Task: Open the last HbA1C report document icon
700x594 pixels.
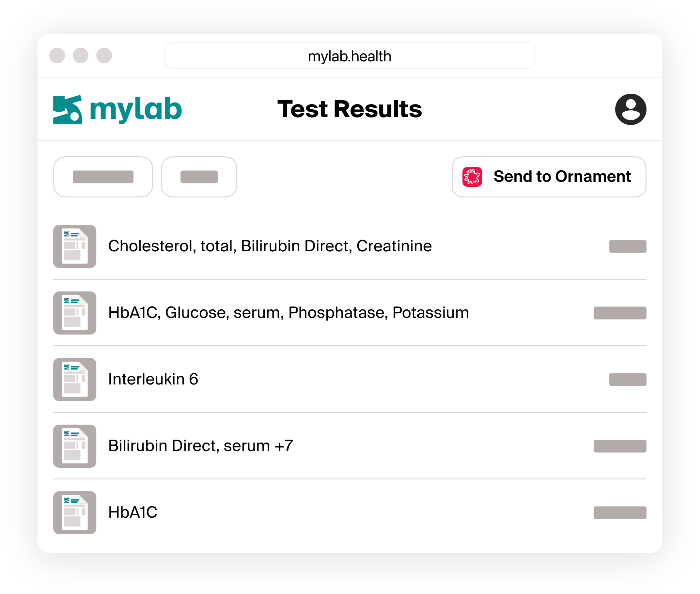Action: click(x=75, y=512)
